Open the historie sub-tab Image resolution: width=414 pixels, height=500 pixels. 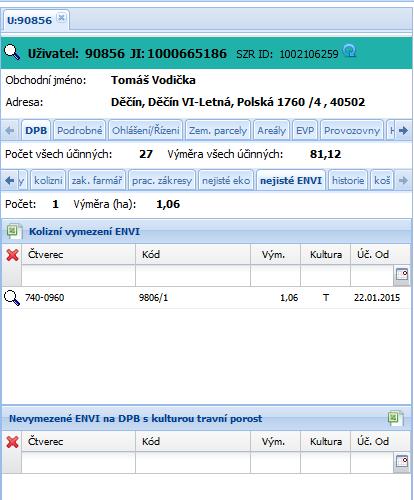click(348, 180)
